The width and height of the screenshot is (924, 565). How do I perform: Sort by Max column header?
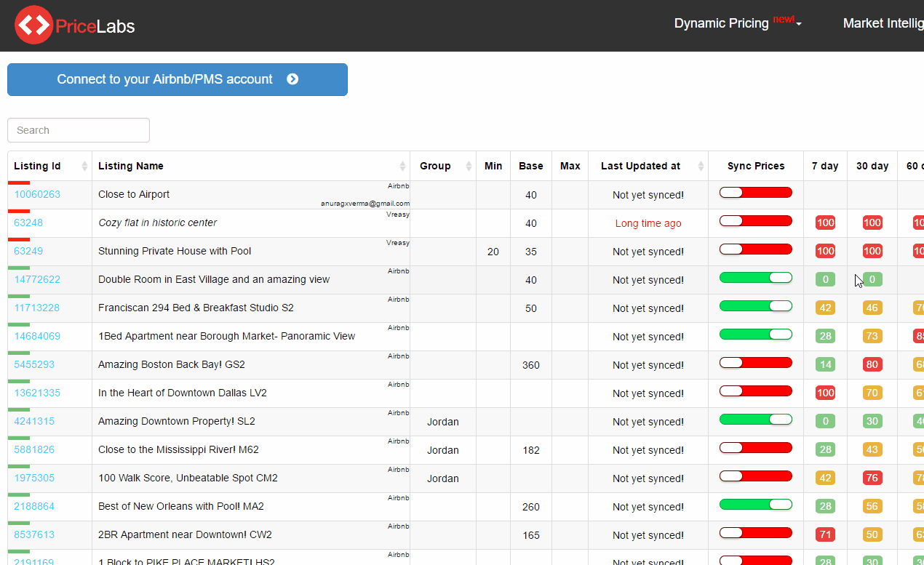[570, 166]
